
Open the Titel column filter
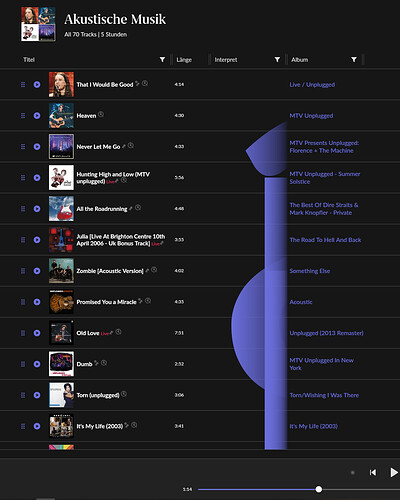pos(162,60)
